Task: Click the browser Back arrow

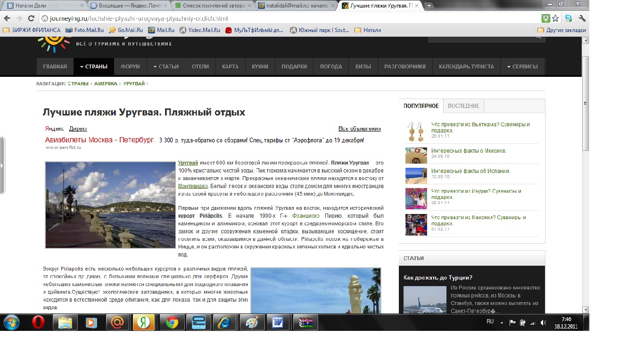Action: (7, 18)
